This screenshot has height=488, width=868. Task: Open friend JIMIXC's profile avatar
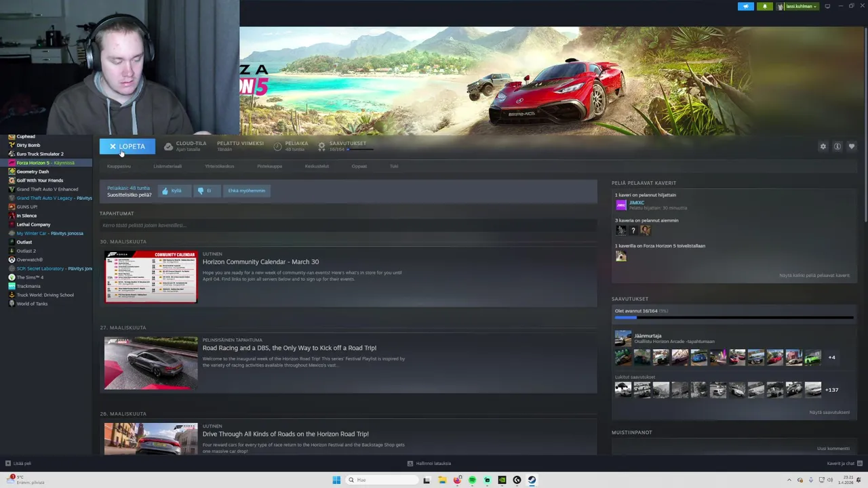[621, 205]
